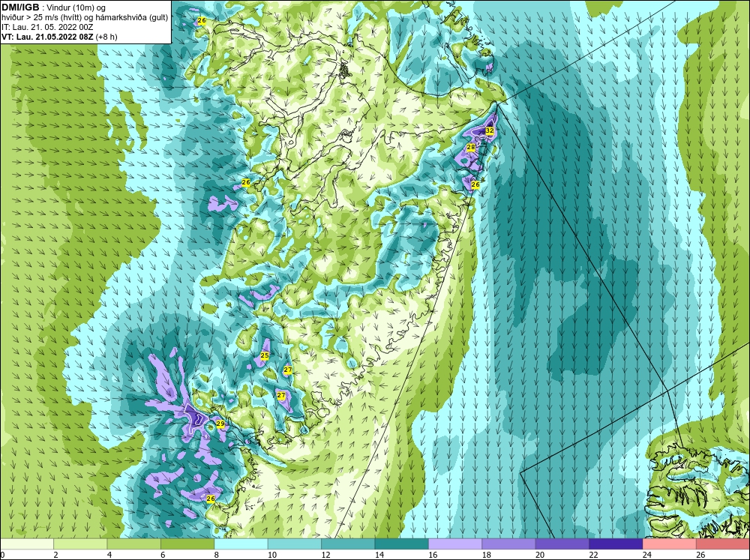Click the yellow 29 gust label
750x560 pixels.
tap(220, 424)
